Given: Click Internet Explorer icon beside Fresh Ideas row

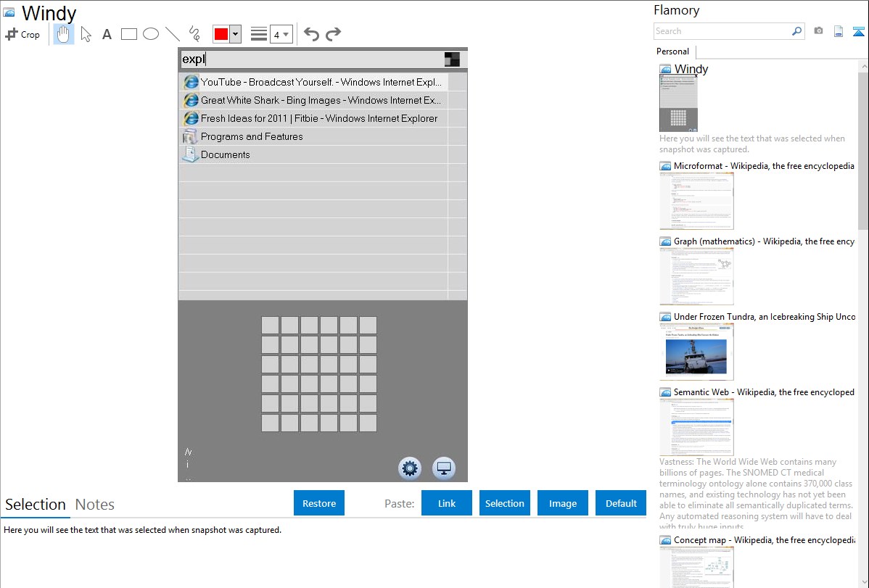Looking at the screenshot, I should [191, 119].
